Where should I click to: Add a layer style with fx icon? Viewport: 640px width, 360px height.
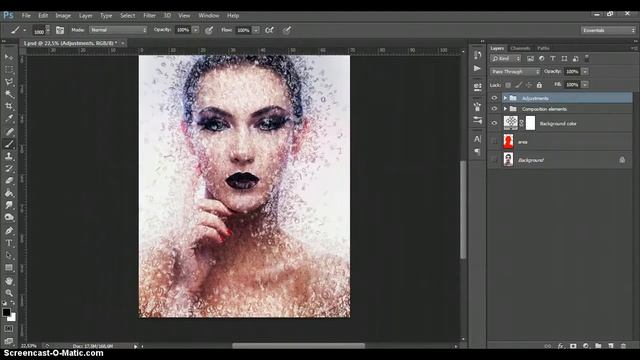[560, 346]
